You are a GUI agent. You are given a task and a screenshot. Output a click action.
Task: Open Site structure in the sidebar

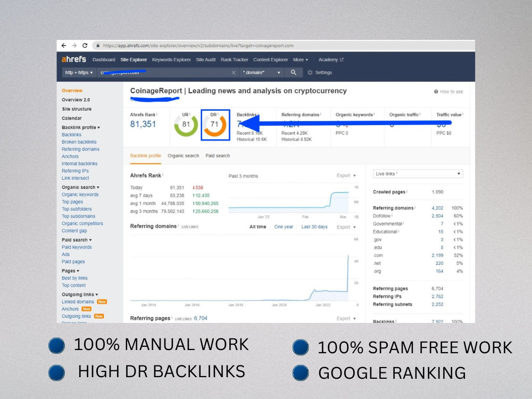[x=77, y=109]
